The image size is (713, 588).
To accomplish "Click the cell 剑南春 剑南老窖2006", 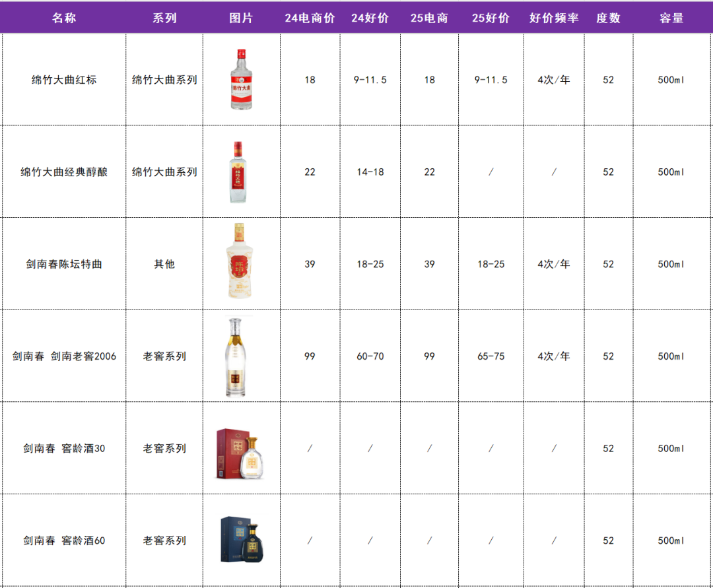I will [64, 356].
